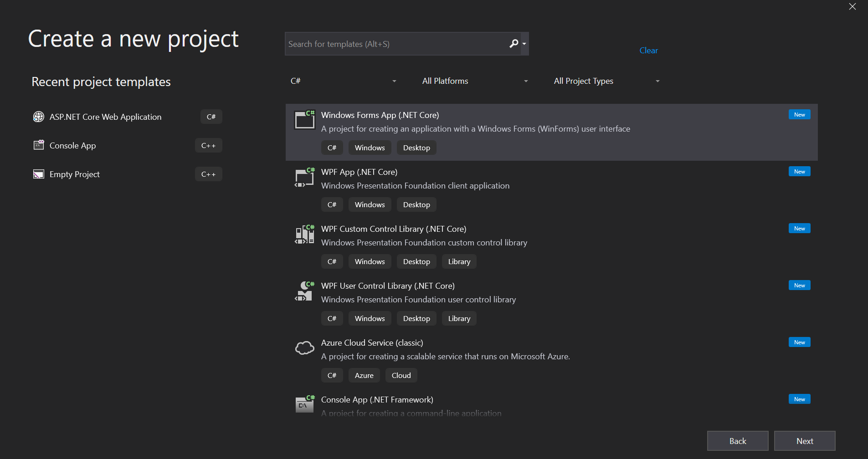The image size is (868, 459).
Task: Click the C++ tag beside recent Console App
Action: (x=209, y=146)
